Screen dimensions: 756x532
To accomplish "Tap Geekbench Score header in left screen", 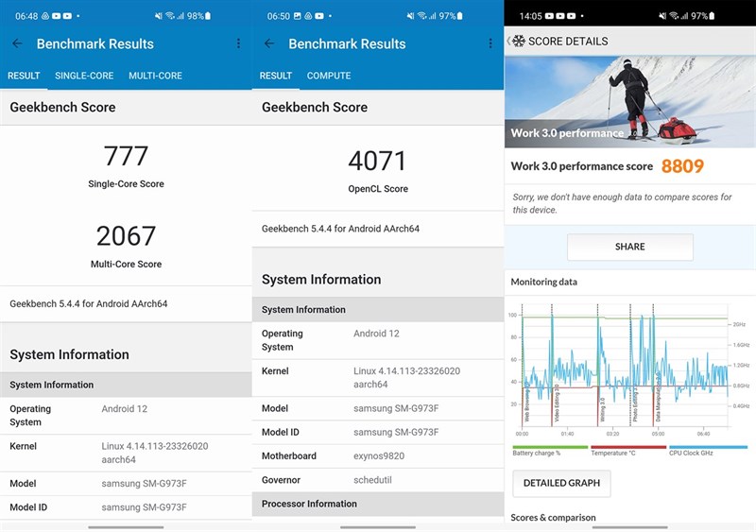I will pyautogui.click(x=62, y=107).
